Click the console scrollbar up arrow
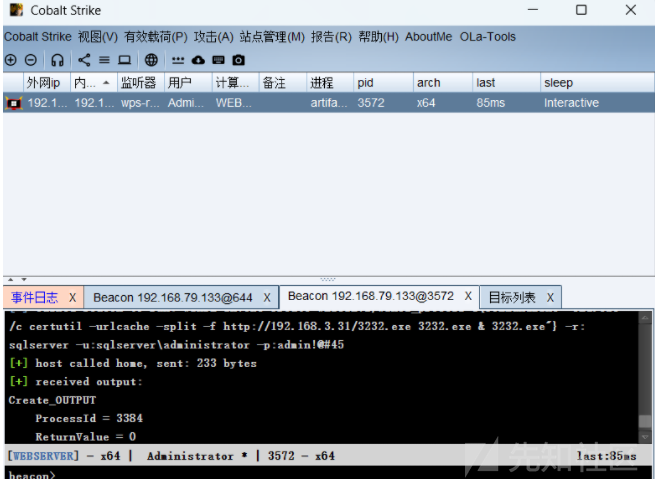The height and width of the screenshot is (481, 655). pyautogui.click(x=645, y=318)
